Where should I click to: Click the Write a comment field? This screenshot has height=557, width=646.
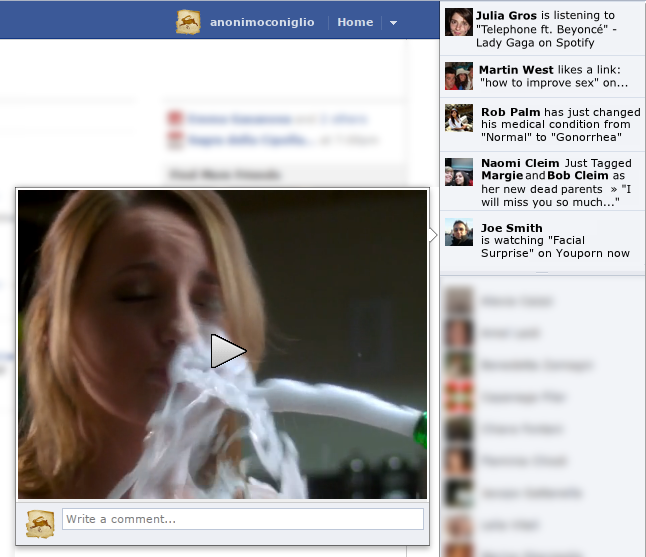pos(243,519)
